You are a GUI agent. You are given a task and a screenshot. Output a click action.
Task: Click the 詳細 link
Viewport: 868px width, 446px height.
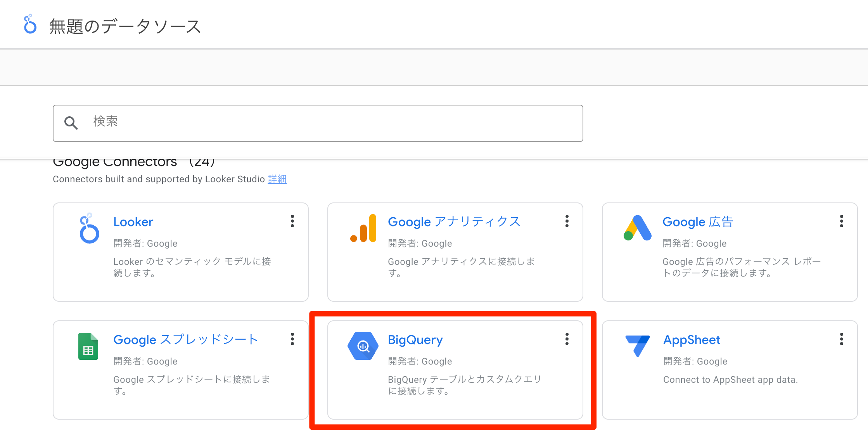coord(277,179)
